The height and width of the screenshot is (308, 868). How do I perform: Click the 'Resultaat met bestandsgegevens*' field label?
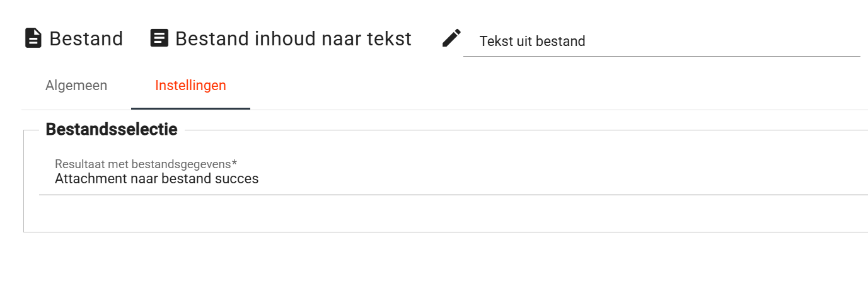click(145, 164)
